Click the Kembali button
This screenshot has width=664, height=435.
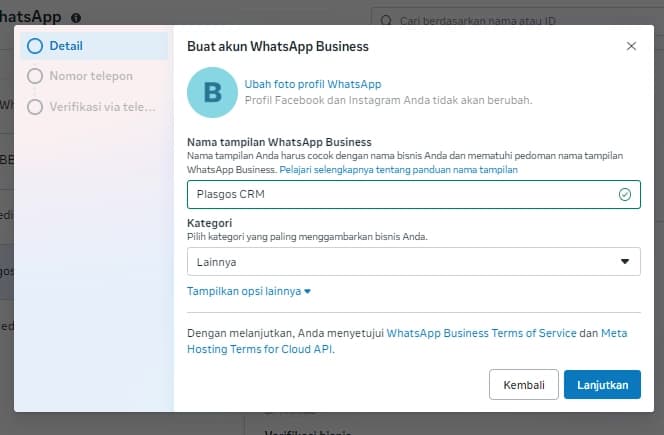coord(524,385)
